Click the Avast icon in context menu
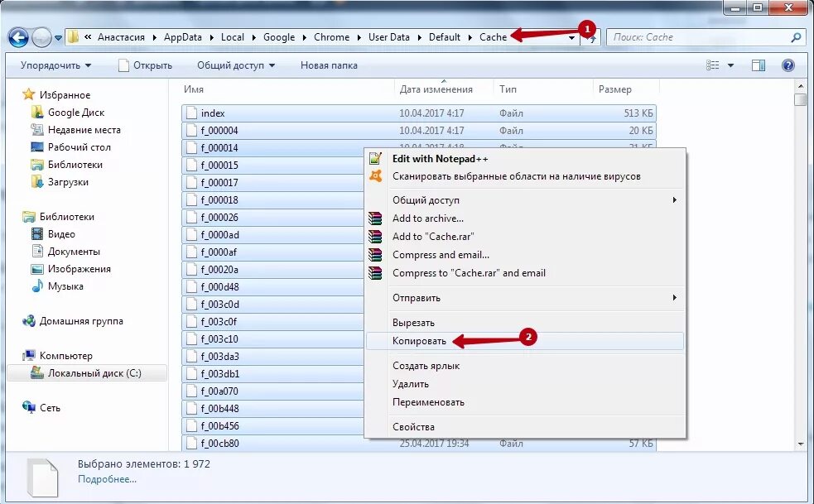The width and height of the screenshot is (814, 504). click(375, 176)
